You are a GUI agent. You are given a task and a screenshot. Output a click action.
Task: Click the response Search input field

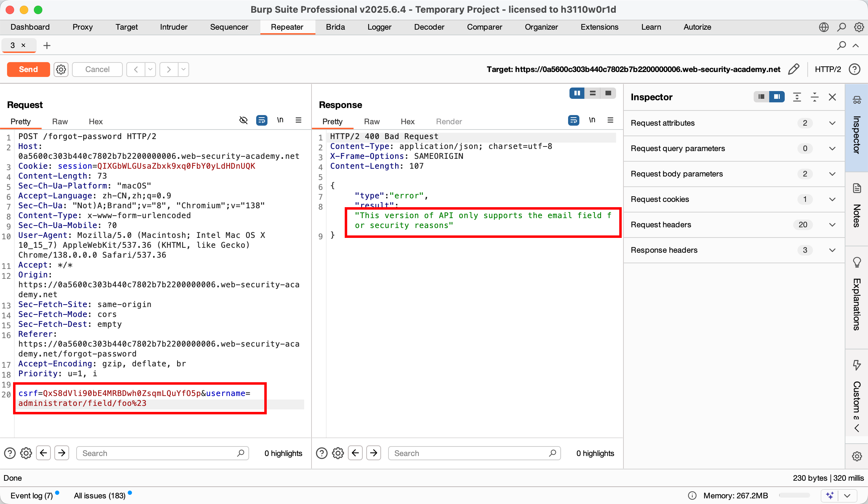tap(469, 453)
